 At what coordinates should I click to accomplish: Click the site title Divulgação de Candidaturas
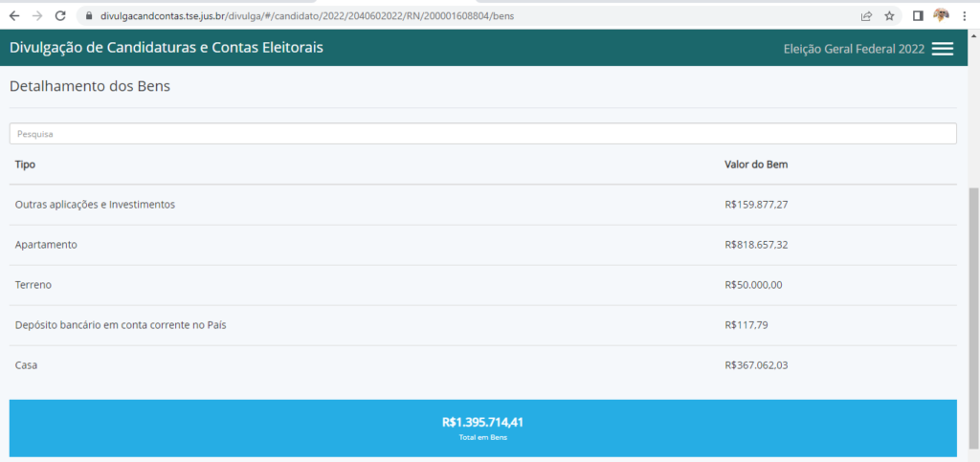167,48
